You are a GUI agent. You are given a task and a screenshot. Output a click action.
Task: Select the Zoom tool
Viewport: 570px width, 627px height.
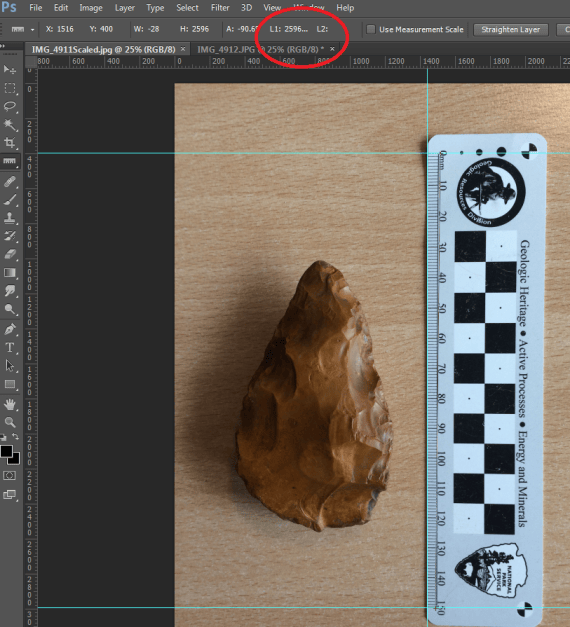pyautogui.click(x=10, y=422)
